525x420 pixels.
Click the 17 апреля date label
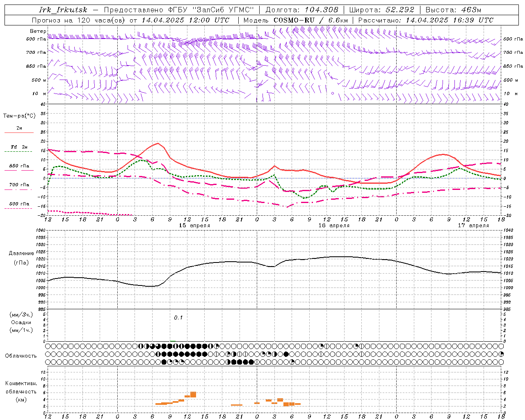(473, 226)
